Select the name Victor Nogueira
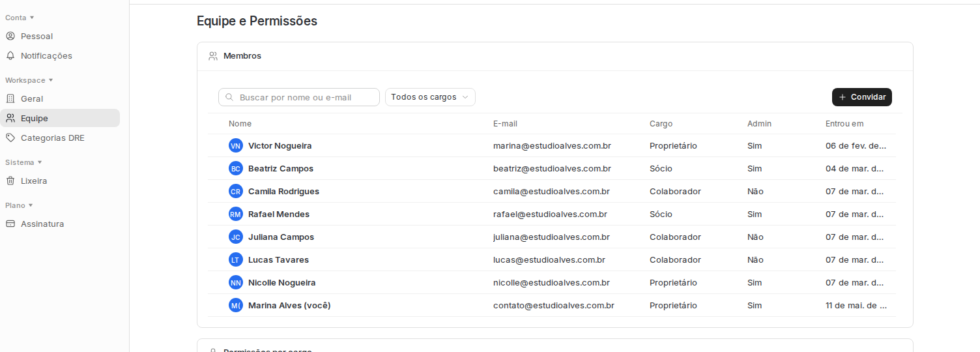980x352 pixels. [x=280, y=145]
